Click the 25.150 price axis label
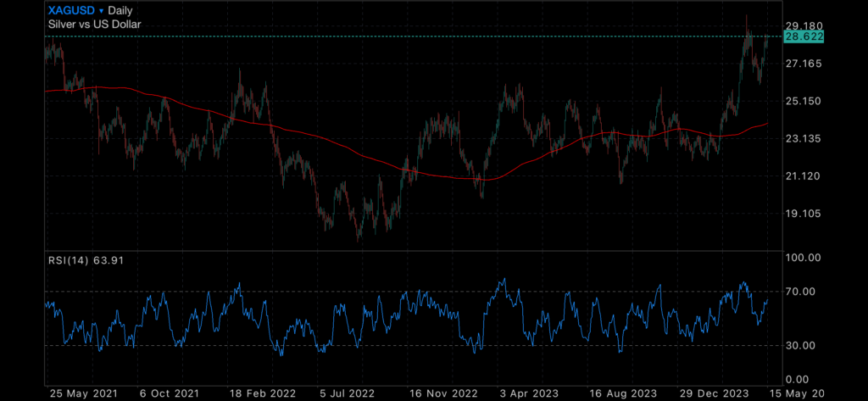 804,101
